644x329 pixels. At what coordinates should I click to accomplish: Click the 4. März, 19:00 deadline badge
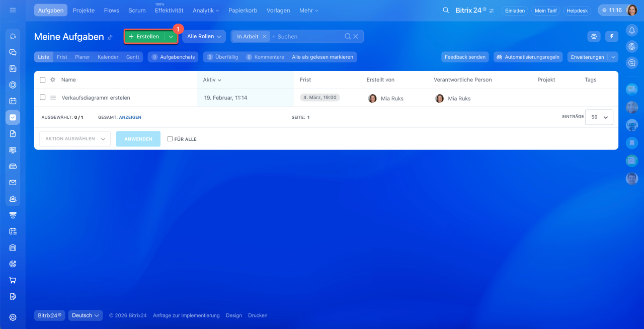(320, 98)
